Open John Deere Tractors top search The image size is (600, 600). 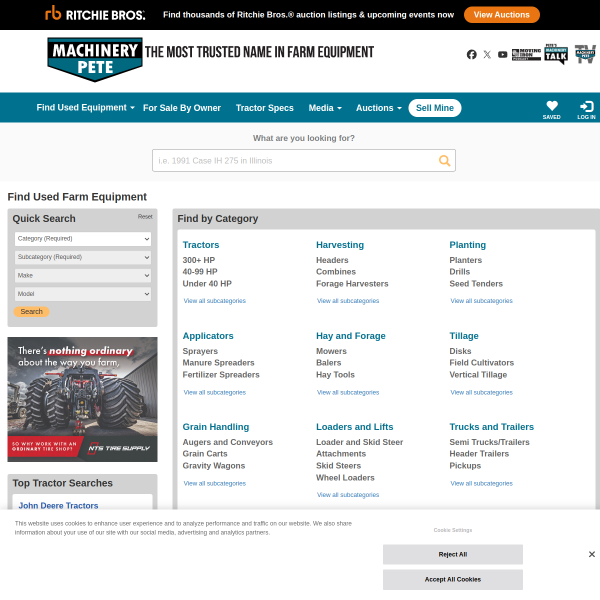pos(58,506)
